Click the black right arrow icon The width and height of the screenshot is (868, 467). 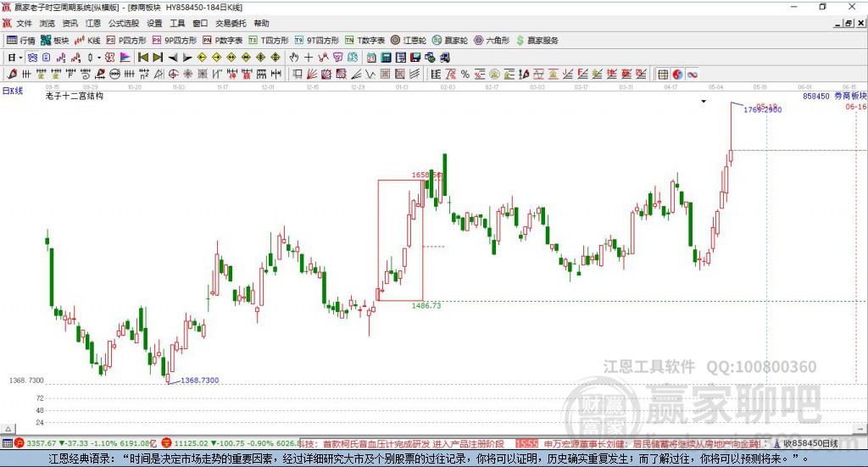(187, 58)
